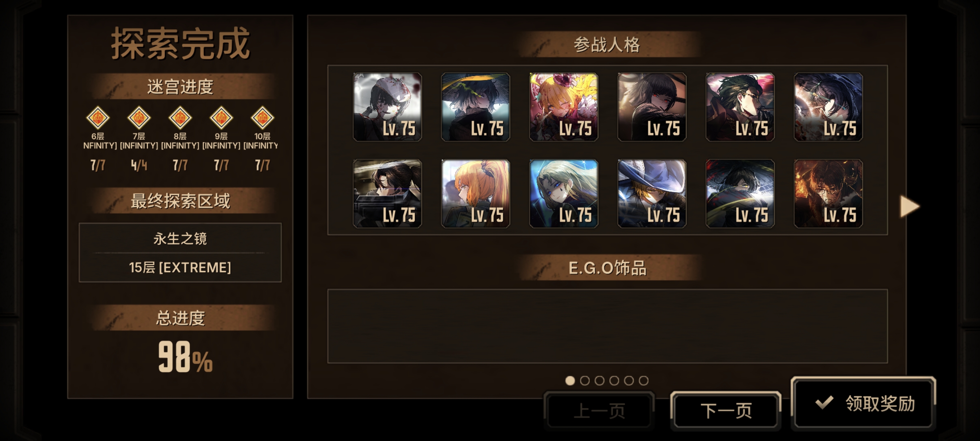980x441 pixels.
Task: Jump to fourth page indicator dot
Action: [x=614, y=381]
